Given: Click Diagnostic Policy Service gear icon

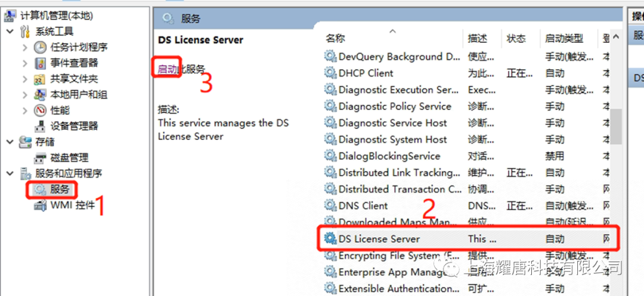Looking at the screenshot, I should 330,106.
